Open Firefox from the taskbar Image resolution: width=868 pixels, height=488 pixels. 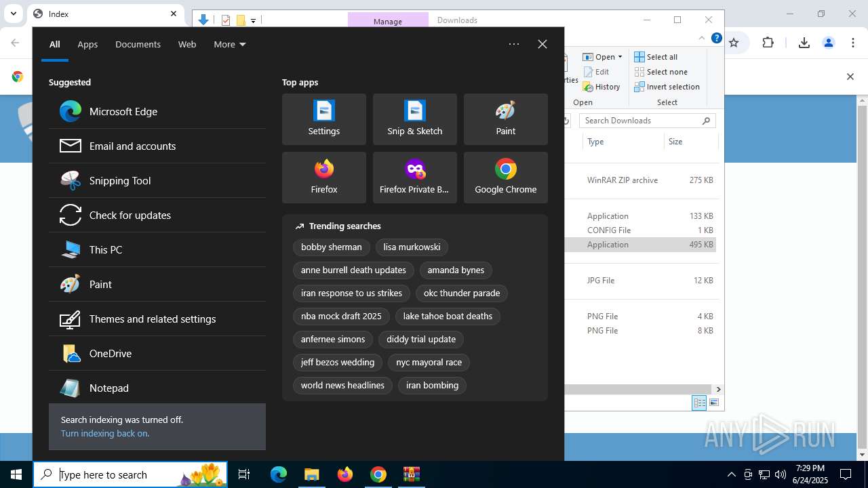pyautogui.click(x=344, y=474)
